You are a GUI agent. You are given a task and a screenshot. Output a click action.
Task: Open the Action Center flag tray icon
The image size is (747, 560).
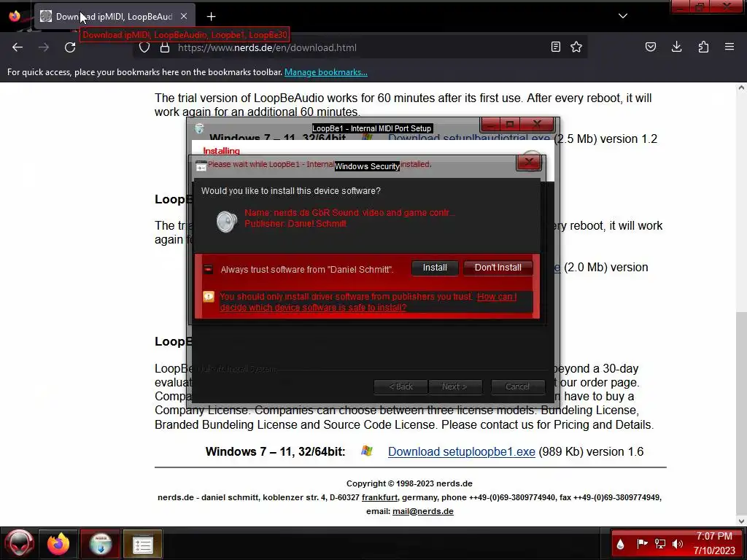click(642, 543)
